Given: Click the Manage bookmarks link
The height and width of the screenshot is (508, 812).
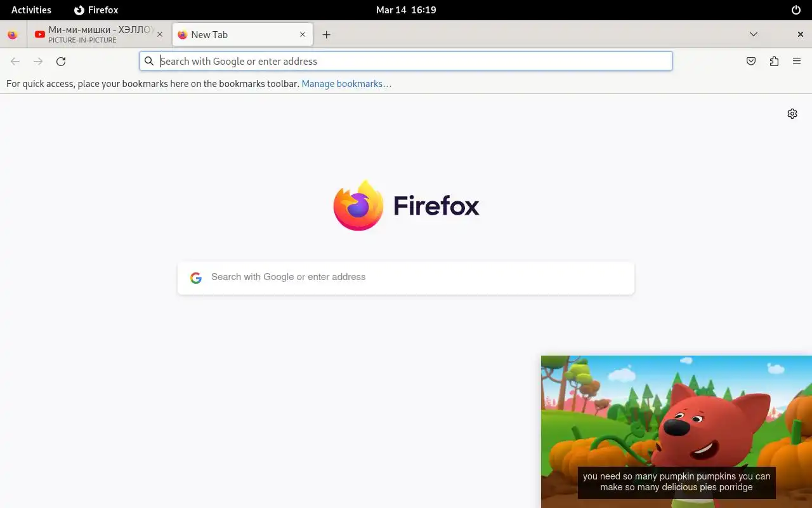Looking at the screenshot, I should click(x=346, y=84).
